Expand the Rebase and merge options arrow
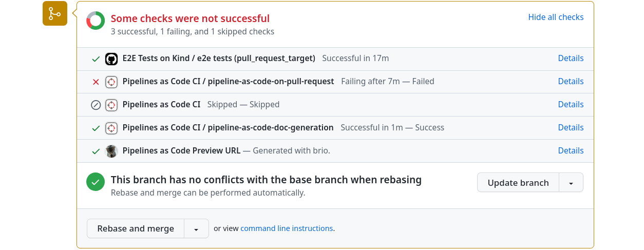This screenshot has height=250, width=644. point(196,229)
